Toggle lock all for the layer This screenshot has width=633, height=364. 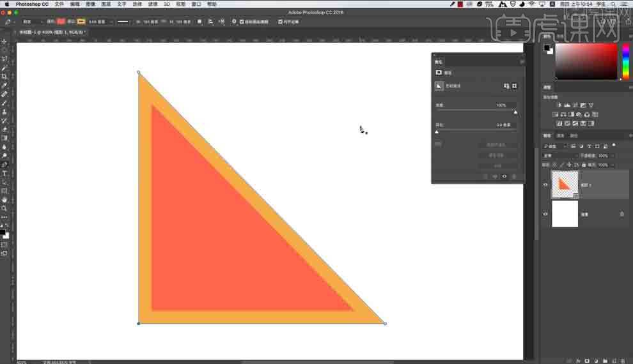pyautogui.click(x=583, y=165)
